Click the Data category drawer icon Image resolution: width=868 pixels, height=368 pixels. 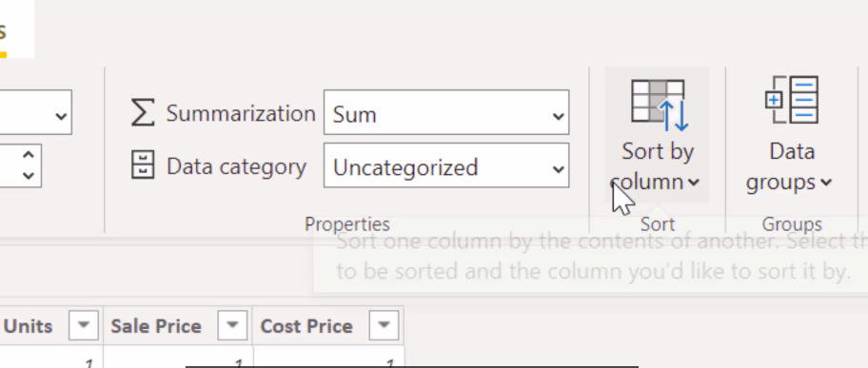pos(143,165)
